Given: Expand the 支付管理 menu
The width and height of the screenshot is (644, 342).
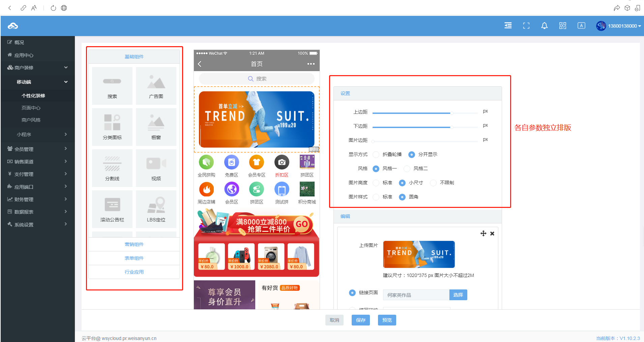Looking at the screenshot, I should [x=37, y=174].
